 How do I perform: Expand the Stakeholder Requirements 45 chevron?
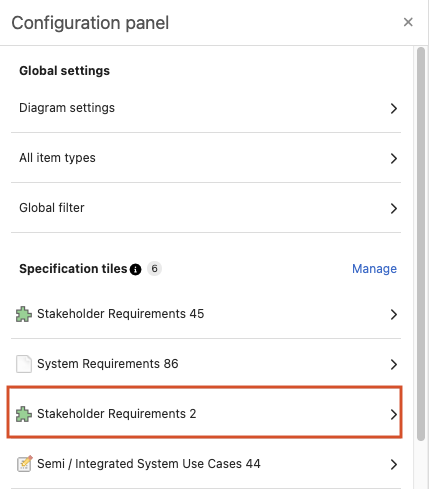point(394,314)
